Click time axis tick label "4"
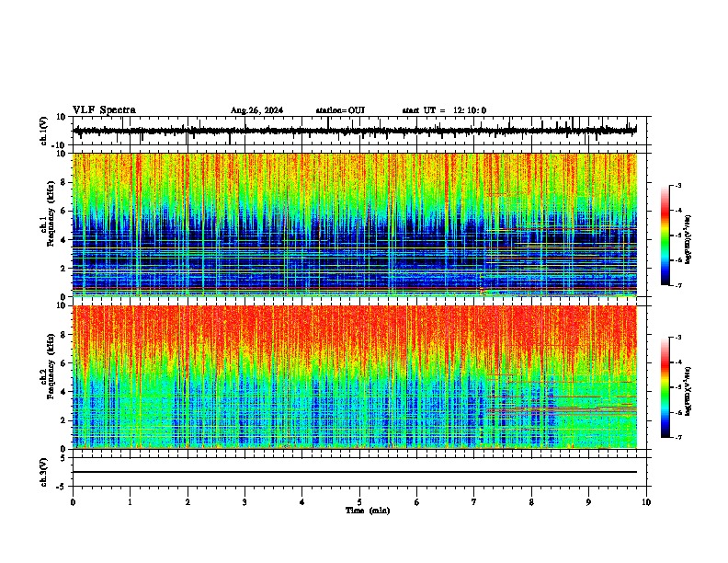This screenshot has width=728, height=563. [x=302, y=502]
